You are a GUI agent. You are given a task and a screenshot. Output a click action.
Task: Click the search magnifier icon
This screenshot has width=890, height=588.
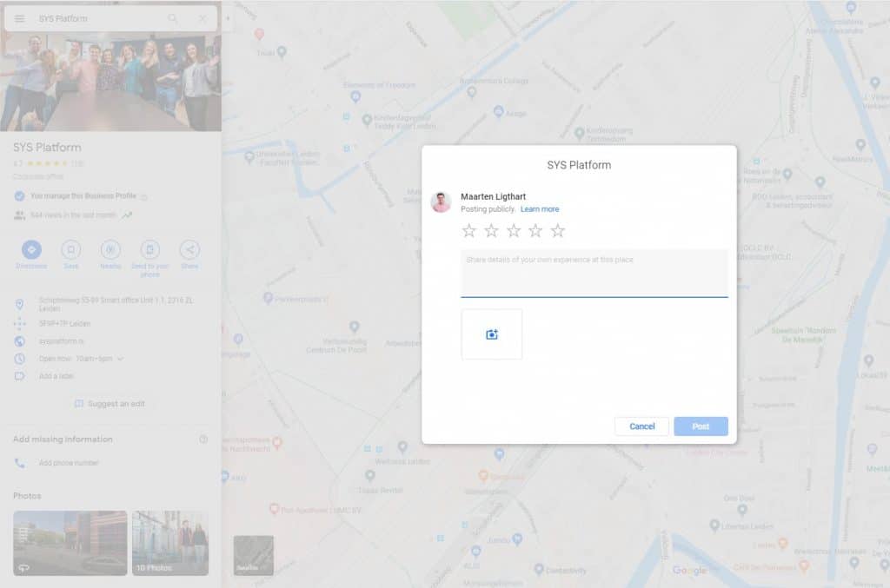click(173, 19)
